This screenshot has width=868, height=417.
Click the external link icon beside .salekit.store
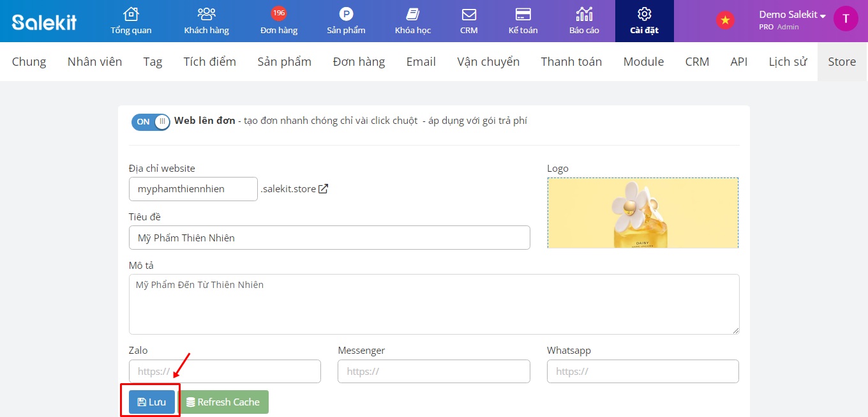coord(324,189)
